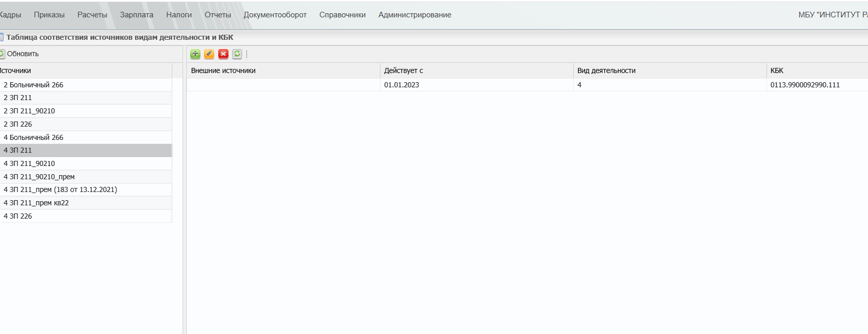Open the Кадры menu
This screenshot has height=334, width=868.
[x=10, y=15]
